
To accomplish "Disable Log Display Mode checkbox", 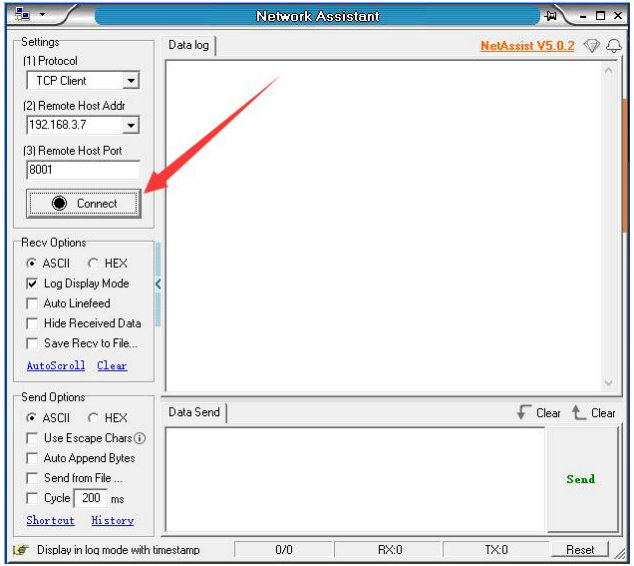I will tap(33, 284).
